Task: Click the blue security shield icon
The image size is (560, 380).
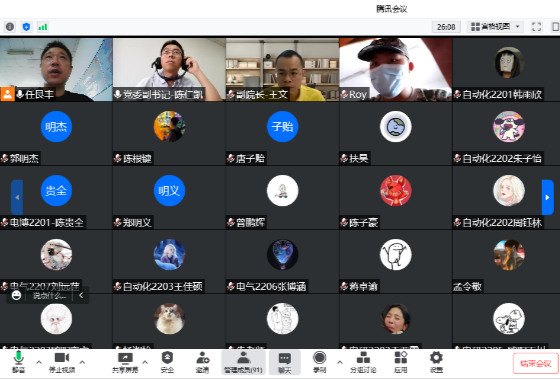Action: [26, 27]
